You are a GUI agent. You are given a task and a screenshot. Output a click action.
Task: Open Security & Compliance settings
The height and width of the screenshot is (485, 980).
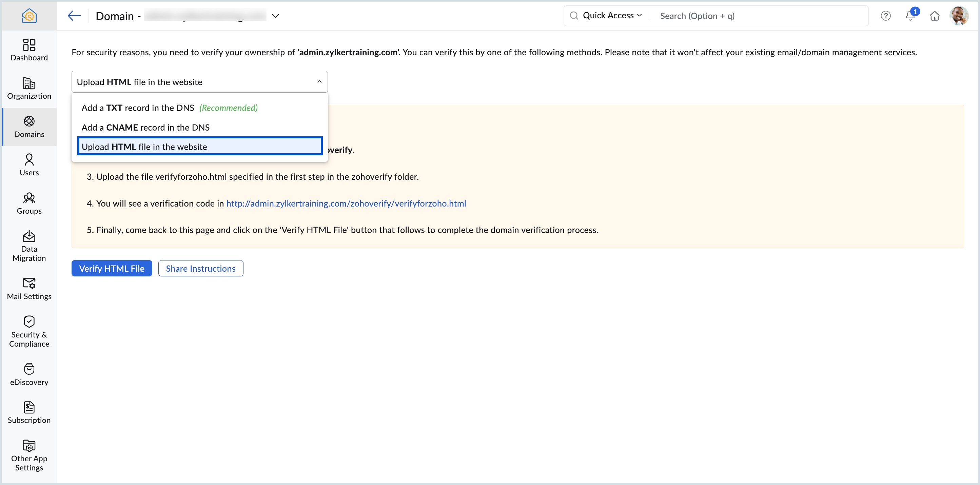point(29,331)
